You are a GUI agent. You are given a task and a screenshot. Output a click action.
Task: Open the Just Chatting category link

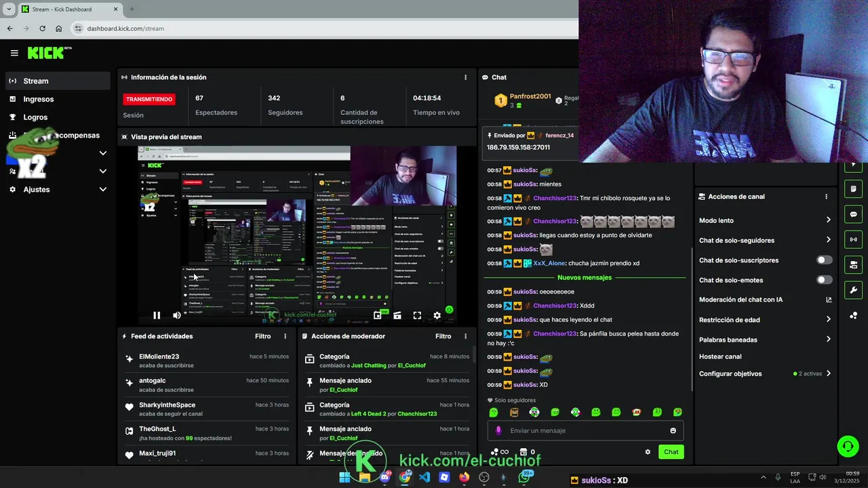tap(368, 365)
